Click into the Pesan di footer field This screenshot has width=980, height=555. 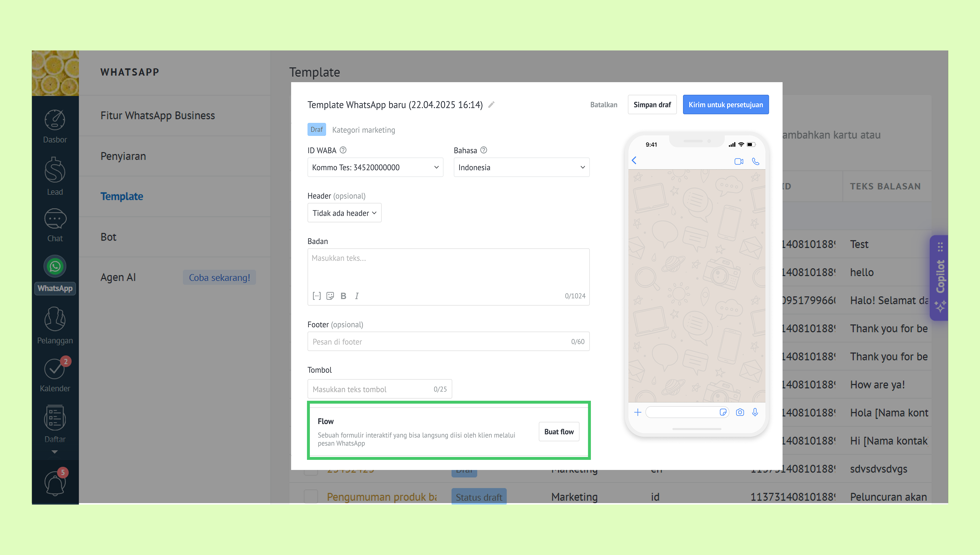(x=438, y=342)
